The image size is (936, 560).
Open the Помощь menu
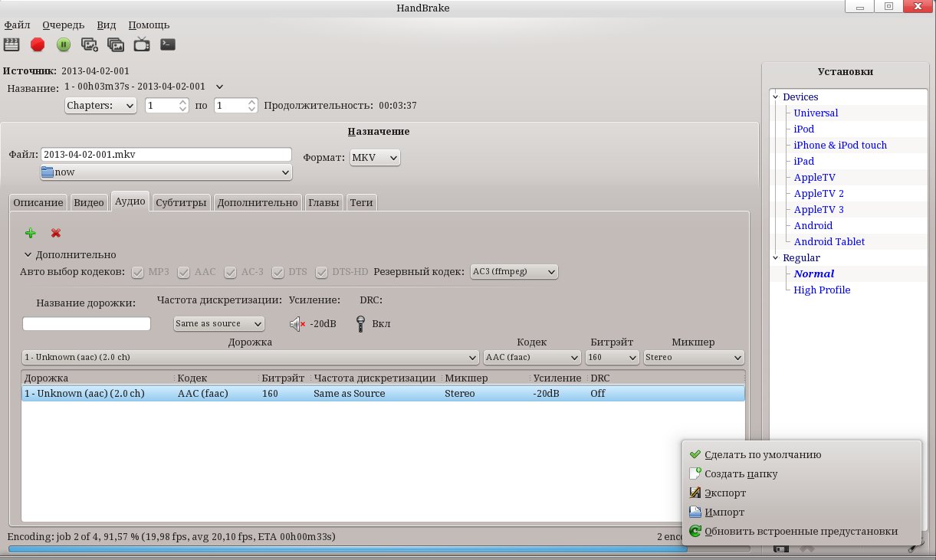(149, 25)
